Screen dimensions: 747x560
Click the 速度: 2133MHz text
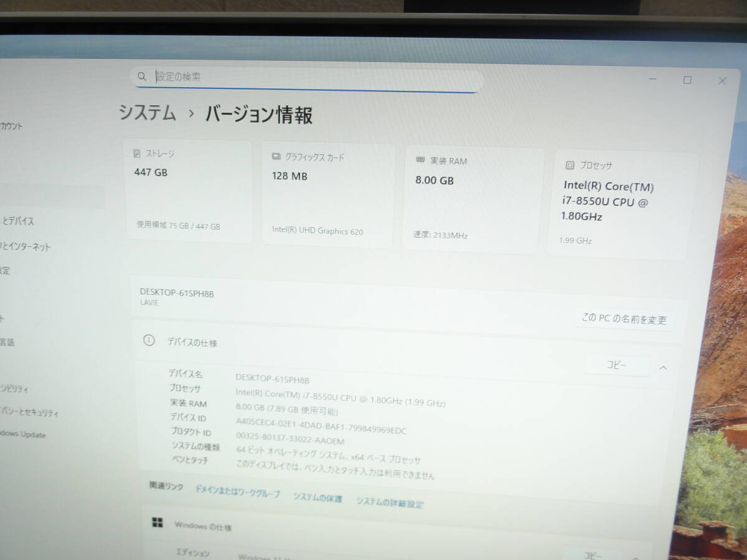(440, 235)
